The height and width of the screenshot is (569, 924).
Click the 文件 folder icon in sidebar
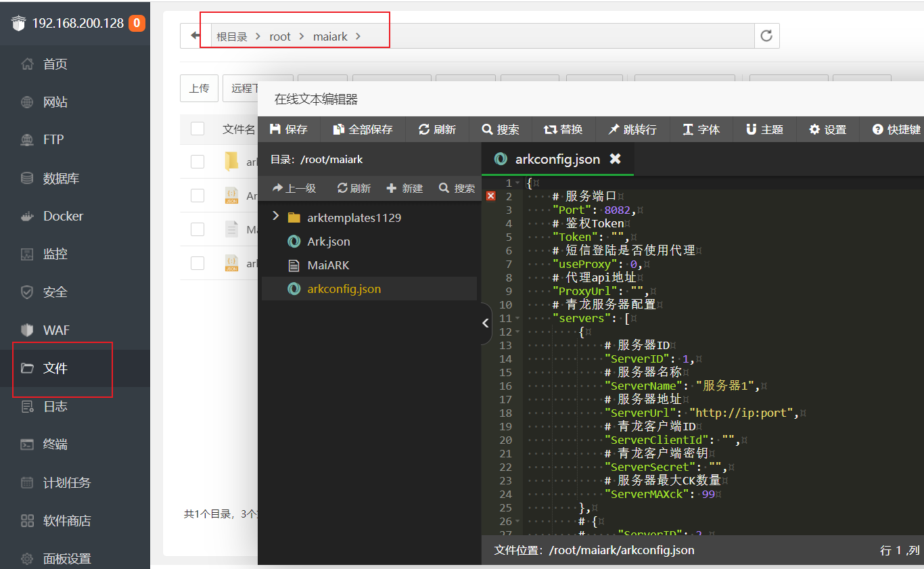point(27,369)
